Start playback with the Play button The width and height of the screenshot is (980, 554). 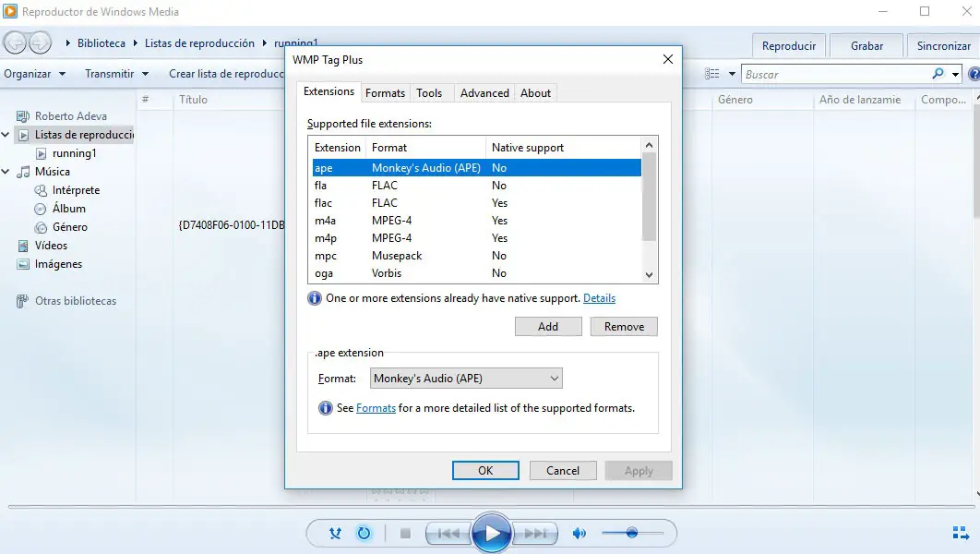click(491, 533)
